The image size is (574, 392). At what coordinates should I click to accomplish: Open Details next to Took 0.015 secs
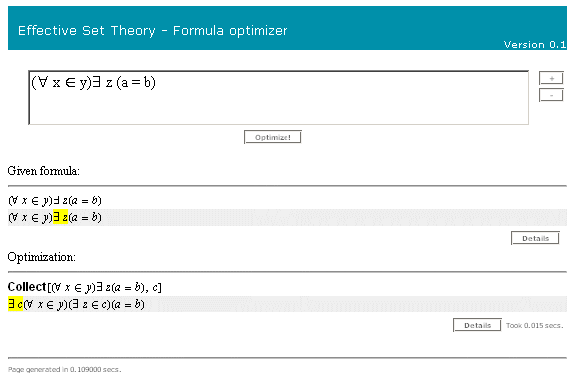coord(477,325)
